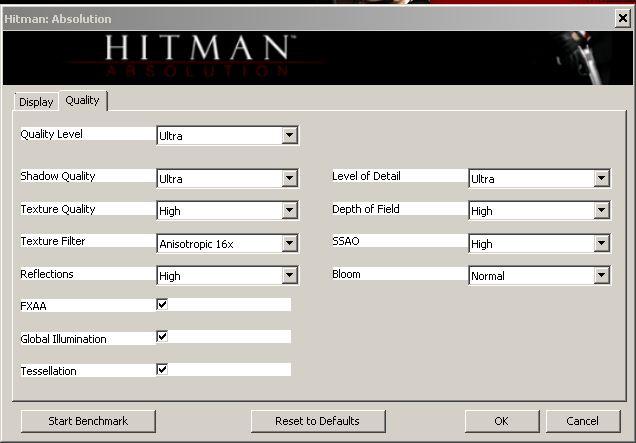Close the Hitman: Absolution dialog
Screen dimensions: 636x443
[x=623, y=18]
